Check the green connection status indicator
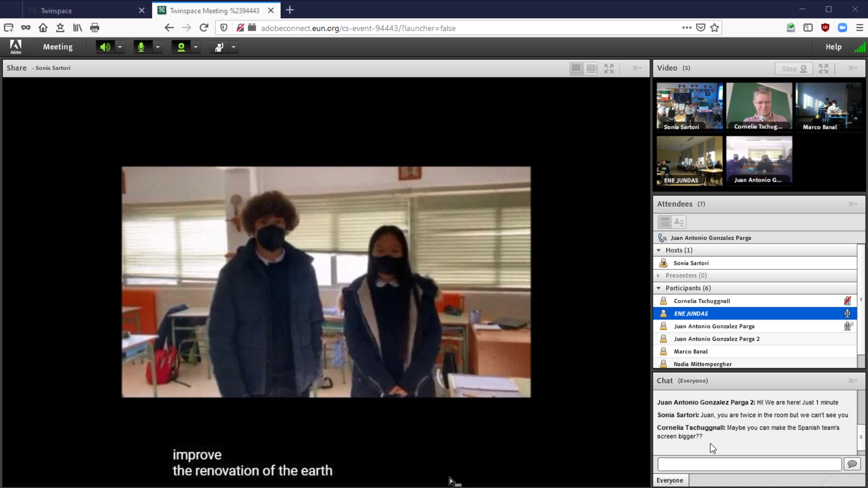This screenshot has width=868, height=488. pos(859,47)
